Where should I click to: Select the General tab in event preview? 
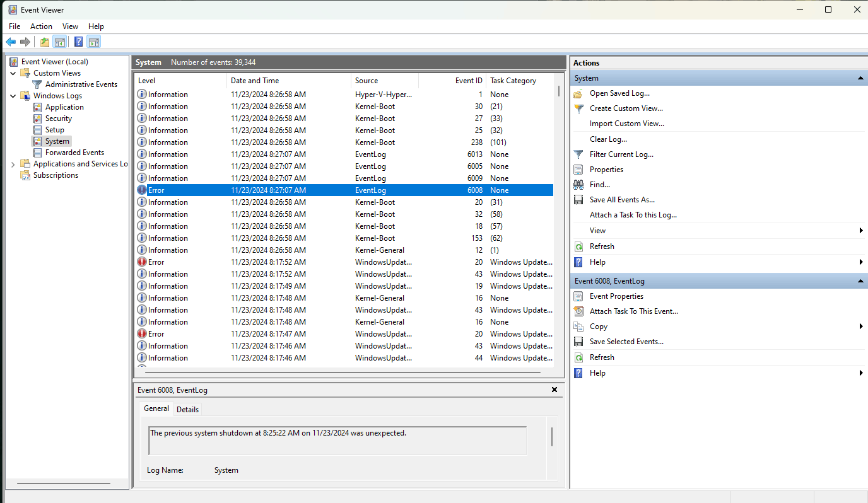[x=156, y=408]
